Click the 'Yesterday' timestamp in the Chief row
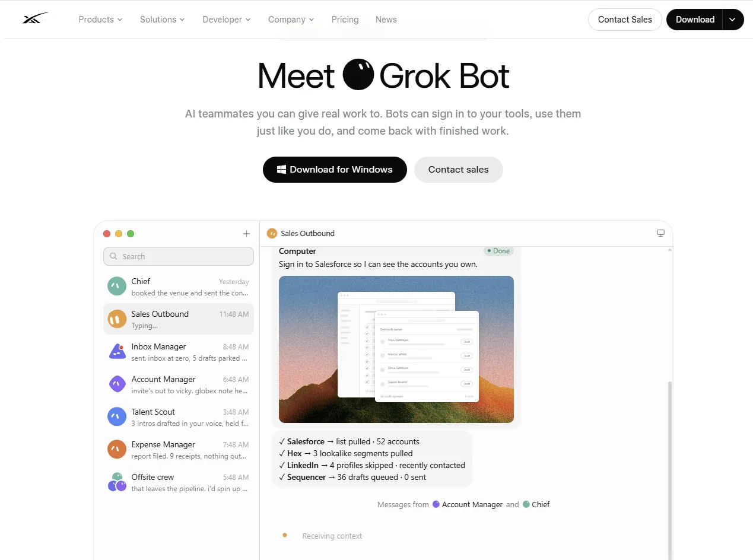The image size is (753, 560). [234, 282]
